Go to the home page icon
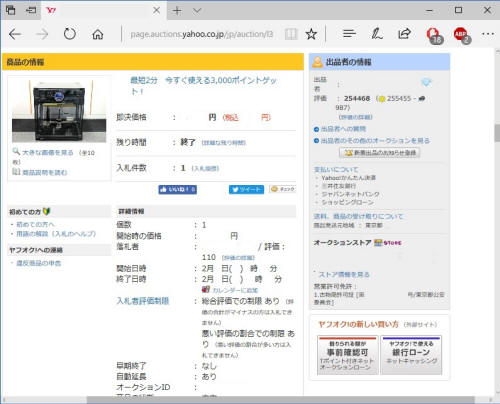This screenshot has height=404, width=500. click(x=98, y=34)
